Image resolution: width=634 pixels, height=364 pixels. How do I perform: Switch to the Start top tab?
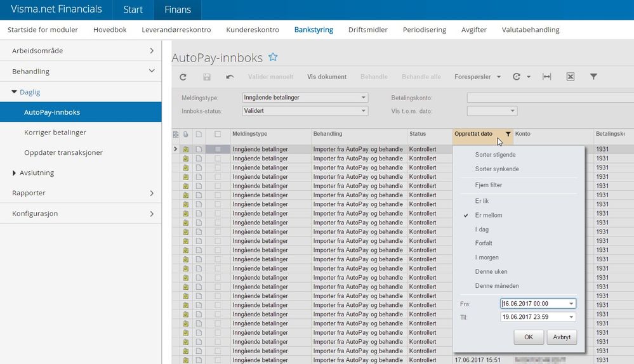click(133, 10)
